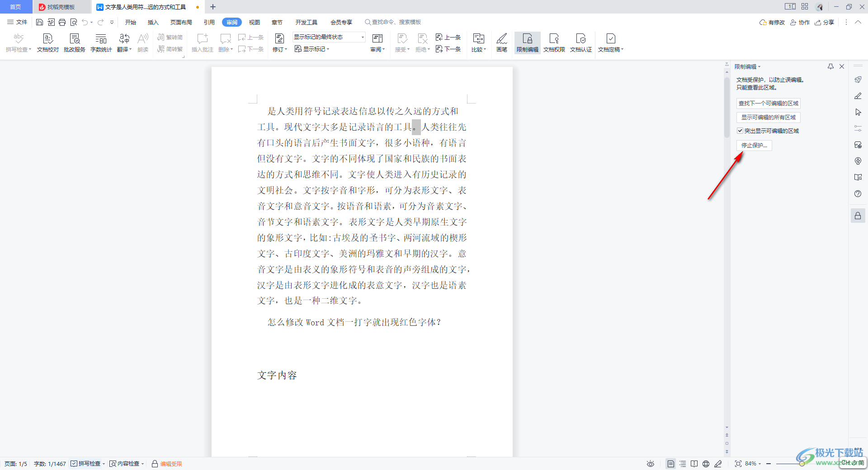Switch to the 插入 ribbon tab

(x=153, y=22)
